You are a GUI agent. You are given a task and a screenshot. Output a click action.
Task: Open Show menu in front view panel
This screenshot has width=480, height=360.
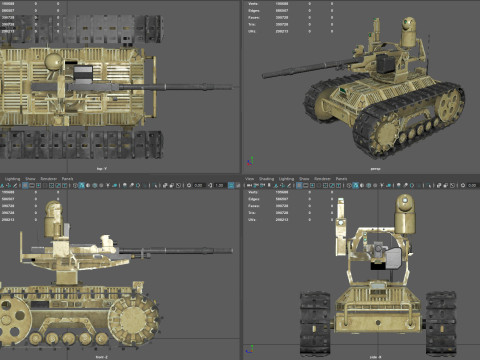30,179
